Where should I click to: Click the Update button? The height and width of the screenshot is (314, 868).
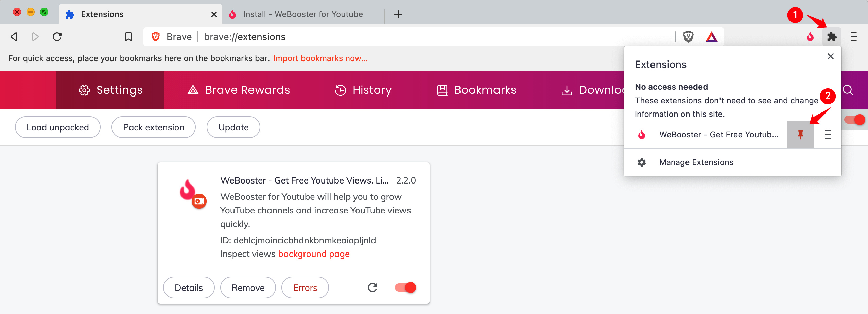[x=233, y=127]
